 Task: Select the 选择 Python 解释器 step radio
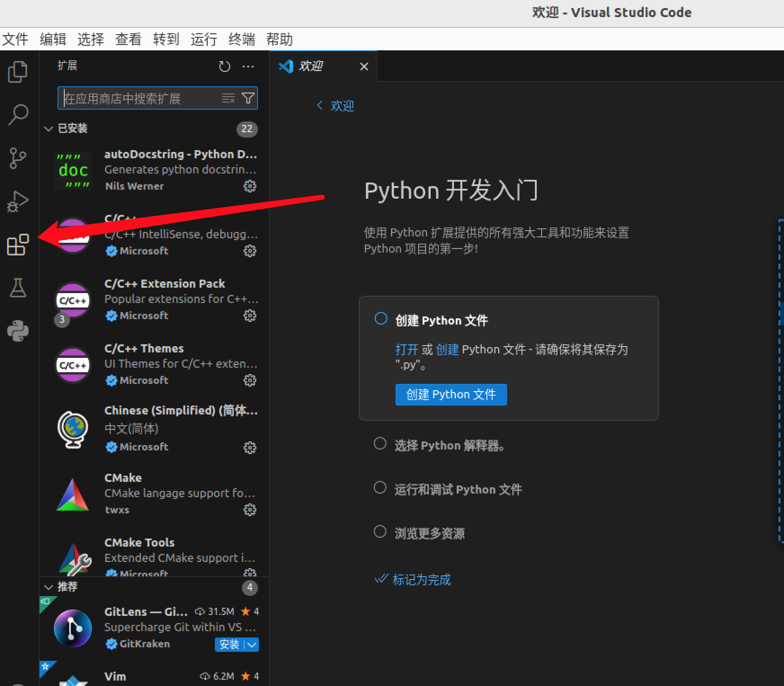click(380, 444)
